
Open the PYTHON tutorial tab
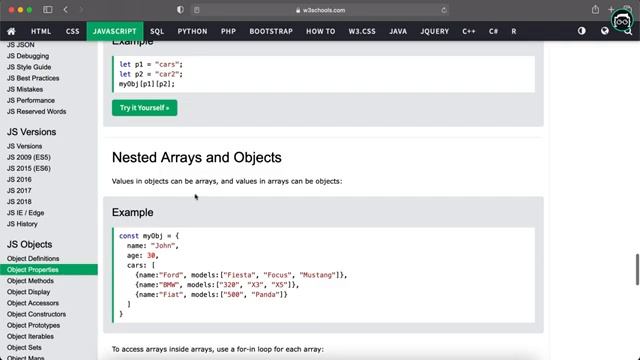[x=192, y=31]
